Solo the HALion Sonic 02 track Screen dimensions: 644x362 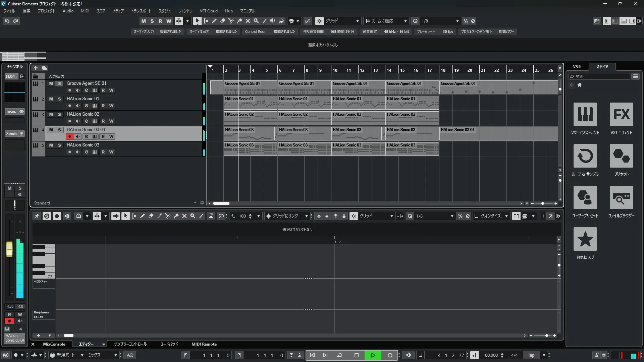tap(59, 114)
